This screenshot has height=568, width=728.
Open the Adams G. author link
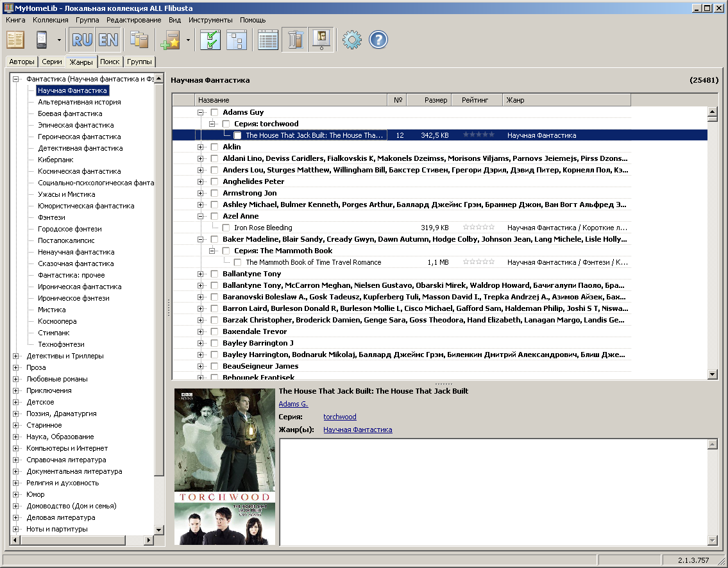pyautogui.click(x=293, y=404)
